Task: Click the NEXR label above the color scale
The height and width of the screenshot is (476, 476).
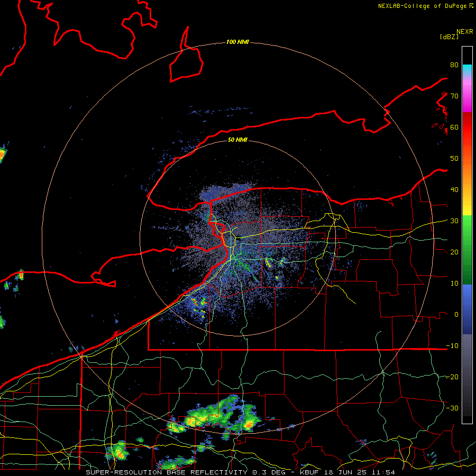Action: (464, 32)
